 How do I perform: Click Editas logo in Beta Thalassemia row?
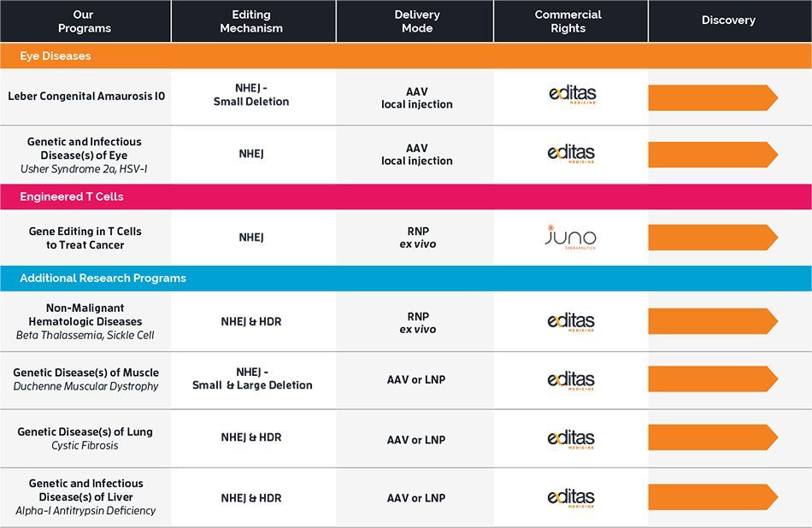tap(571, 322)
